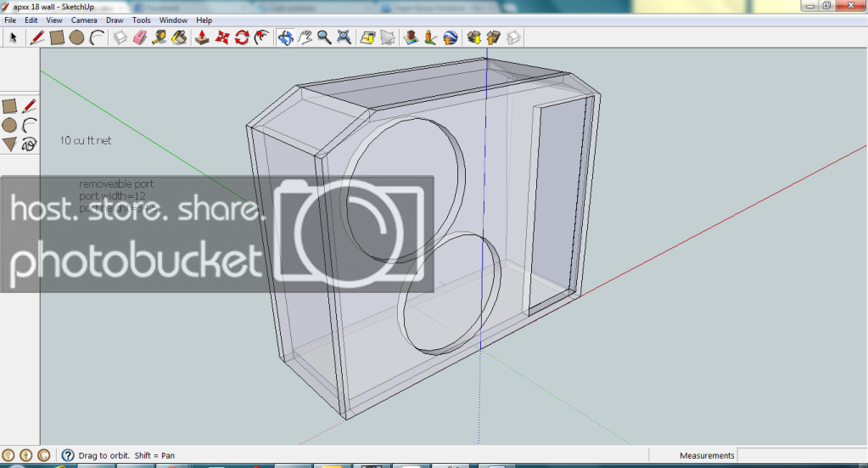Open the Help menu
Viewport: 868px width, 468px height.
[x=204, y=20]
